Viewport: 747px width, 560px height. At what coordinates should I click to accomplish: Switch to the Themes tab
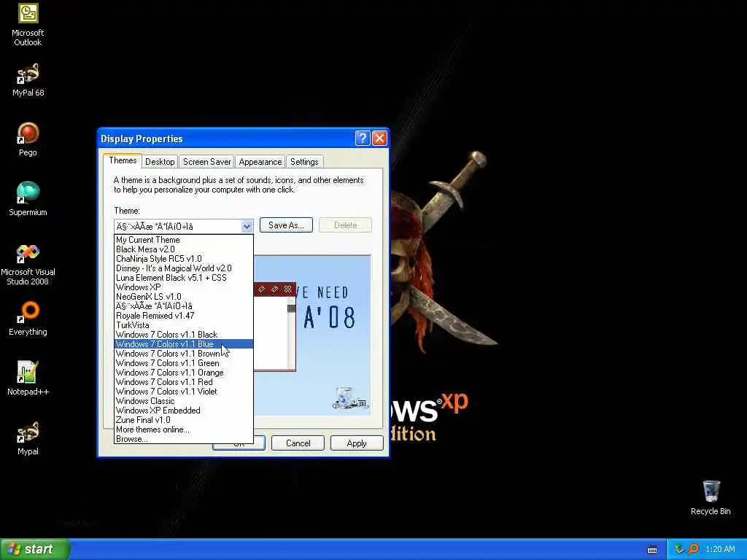(123, 160)
